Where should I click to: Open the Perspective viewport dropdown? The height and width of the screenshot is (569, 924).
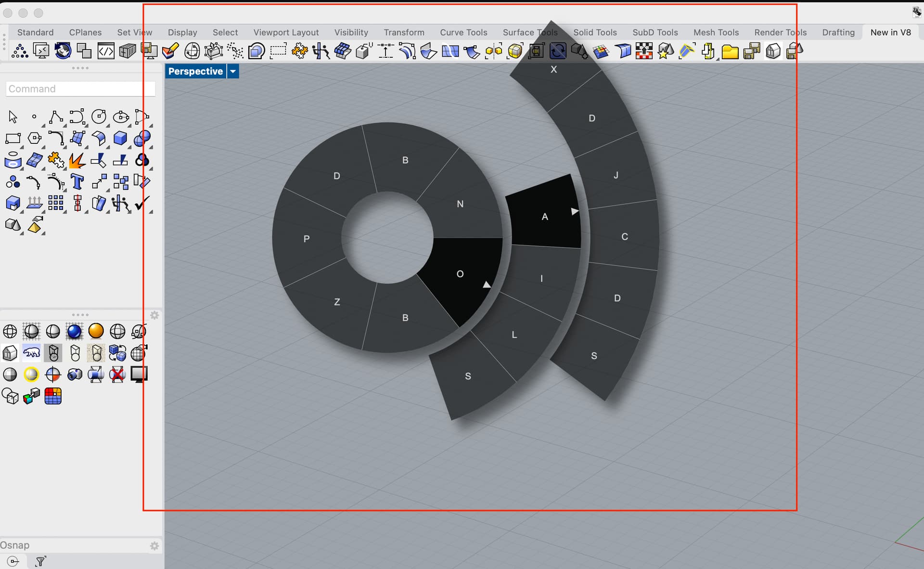pyautogui.click(x=233, y=71)
